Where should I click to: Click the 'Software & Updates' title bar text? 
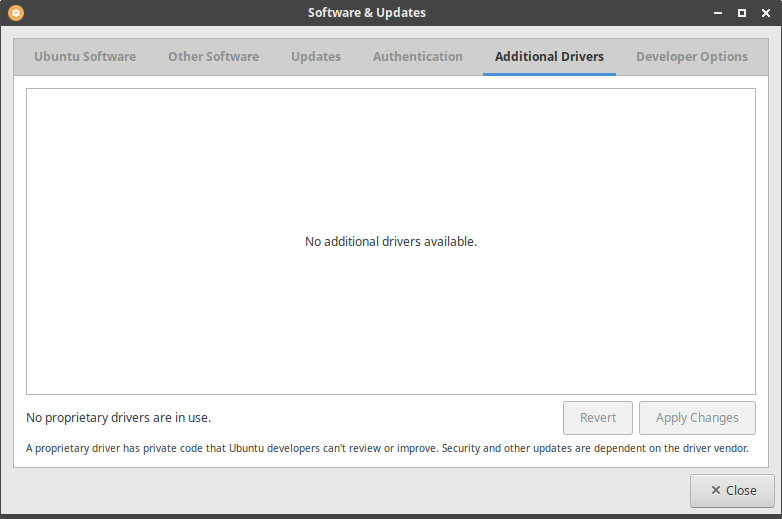366,13
